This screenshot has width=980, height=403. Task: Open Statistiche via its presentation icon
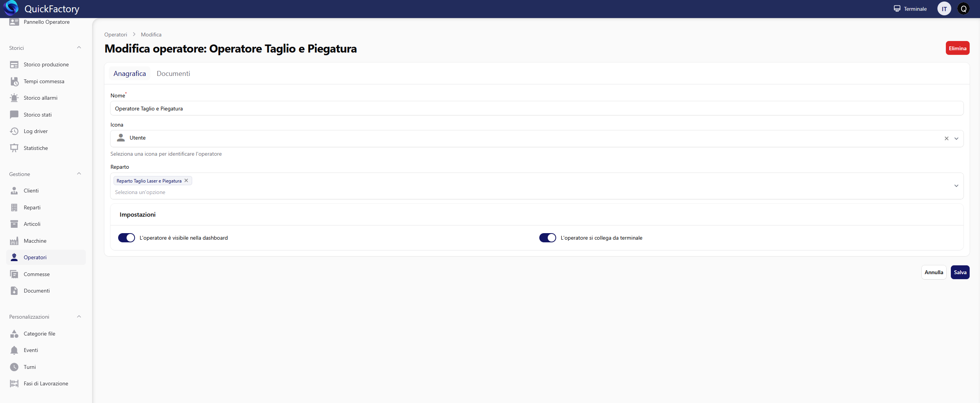(x=14, y=148)
